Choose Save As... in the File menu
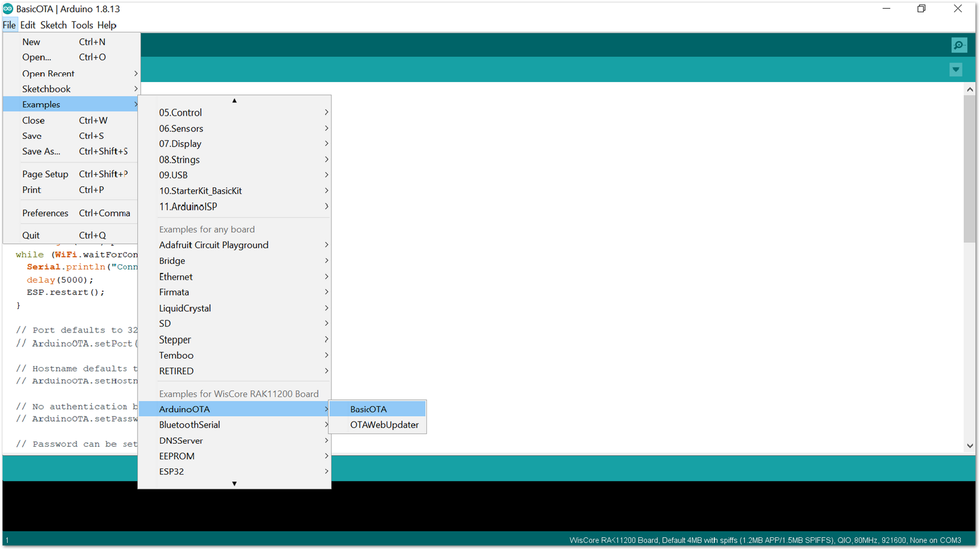Viewport: 980px width, 550px height. (71, 151)
